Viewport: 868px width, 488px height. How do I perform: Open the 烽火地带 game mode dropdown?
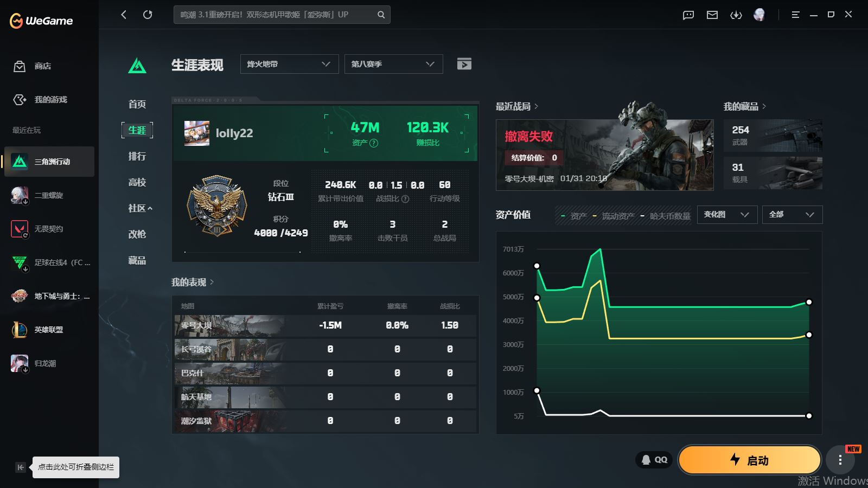point(289,64)
